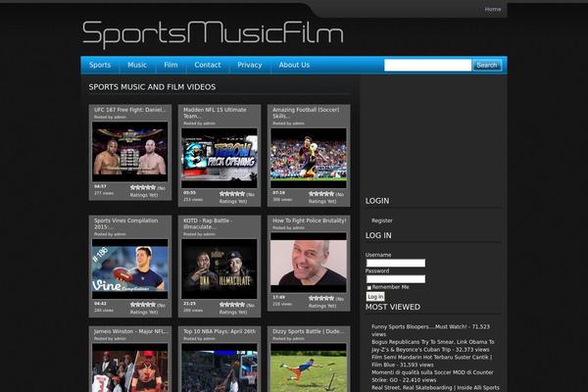
Task: Click the KOTD - Rap Battle title
Action: click(x=208, y=223)
